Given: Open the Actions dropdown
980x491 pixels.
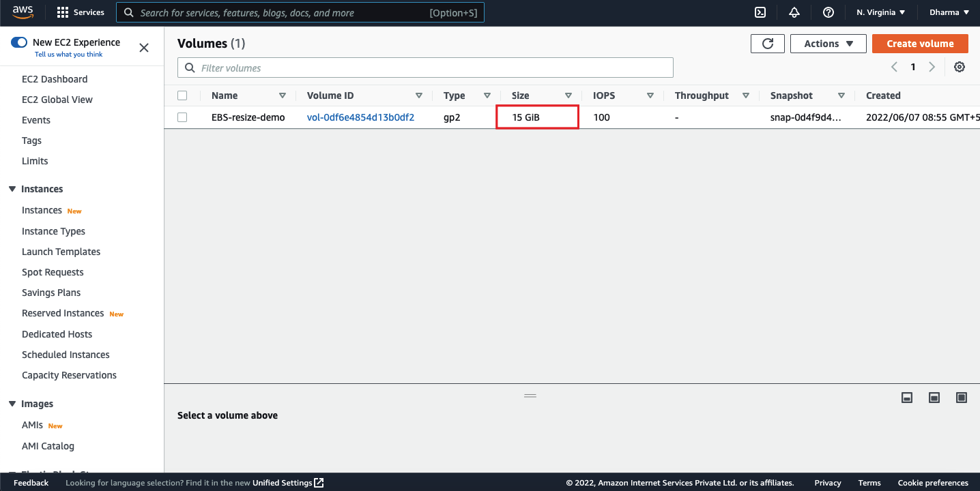Looking at the screenshot, I should (828, 44).
